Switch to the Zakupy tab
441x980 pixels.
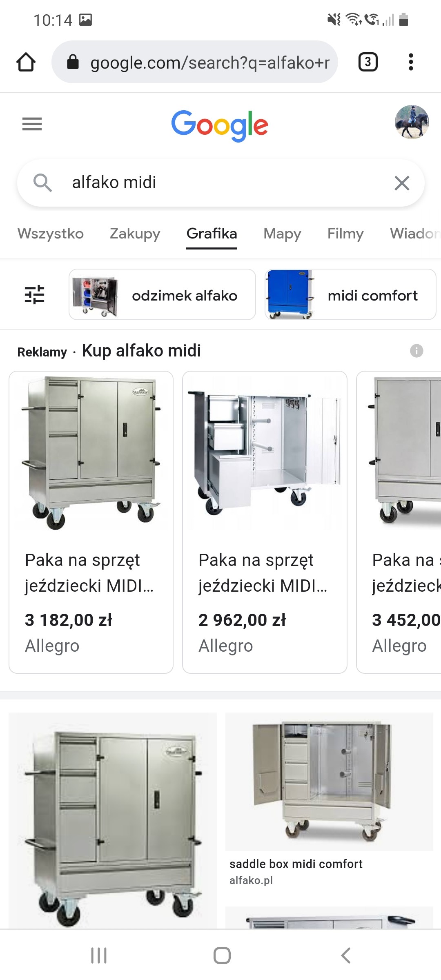click(135, 234)
